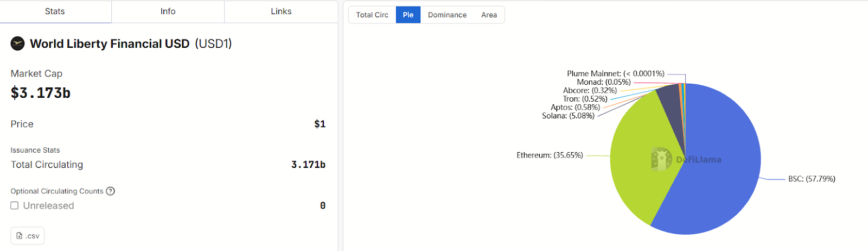Switch chart to Dominance view

tap(447, 15)
